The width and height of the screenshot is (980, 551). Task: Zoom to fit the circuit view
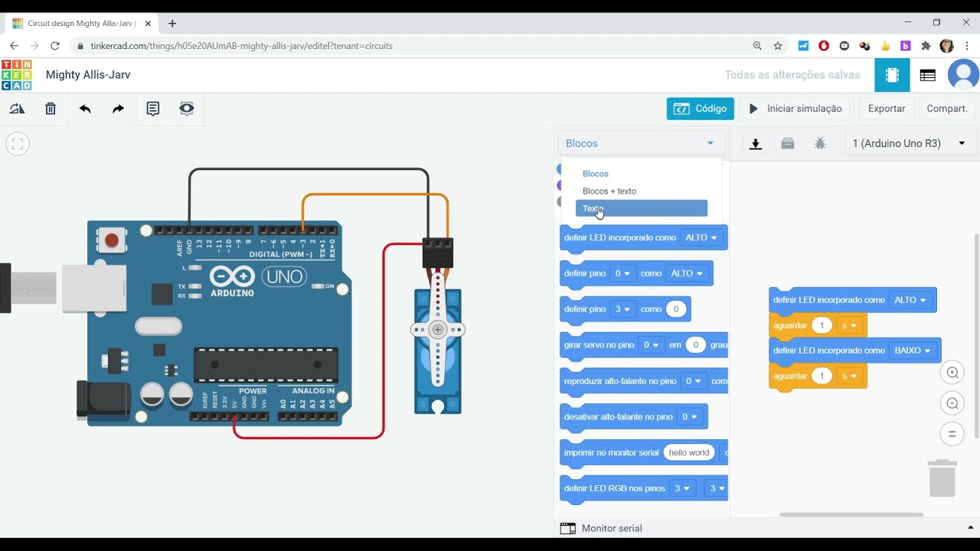coord(18,143)
